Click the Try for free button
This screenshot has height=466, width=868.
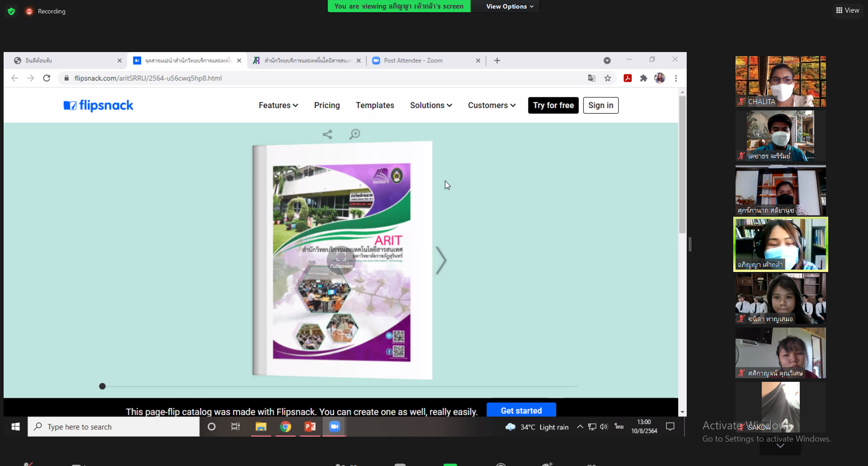(553, 105)
